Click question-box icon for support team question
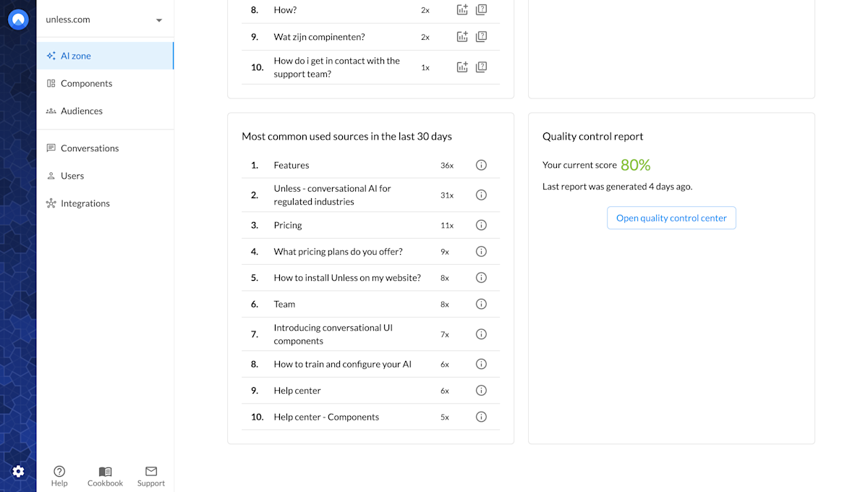 tap(481, 67)
